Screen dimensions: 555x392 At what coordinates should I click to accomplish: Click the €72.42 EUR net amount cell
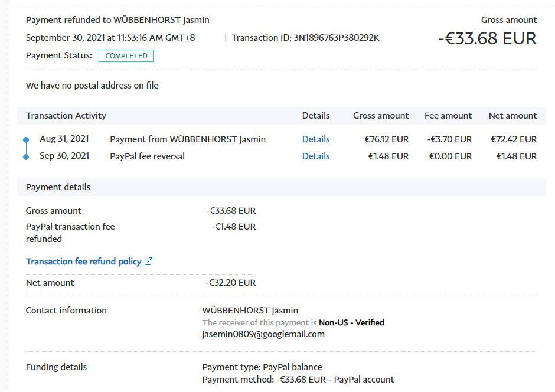[x=514, y=139]
